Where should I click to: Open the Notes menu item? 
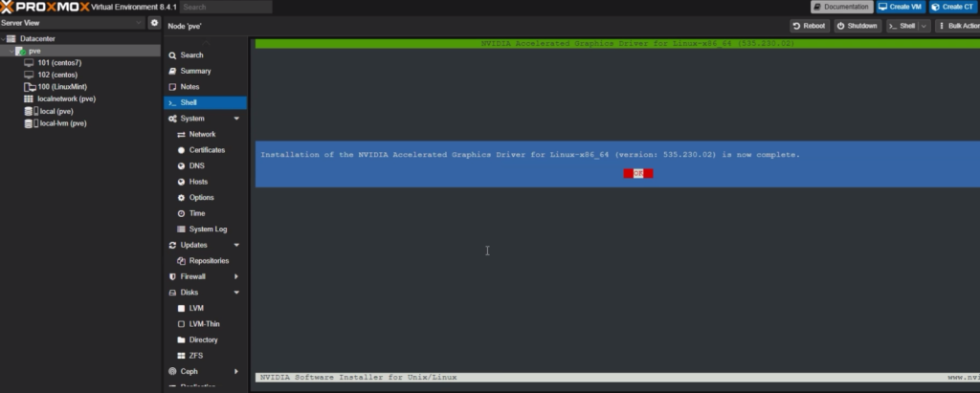[x=189, y=87]
